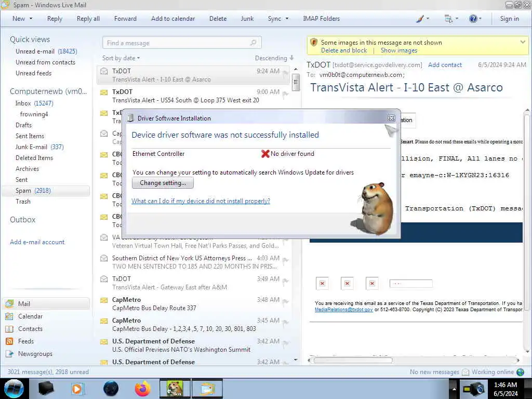
Task: Open the MediaRelations@txdot.gov link
Action: (344, 310)
